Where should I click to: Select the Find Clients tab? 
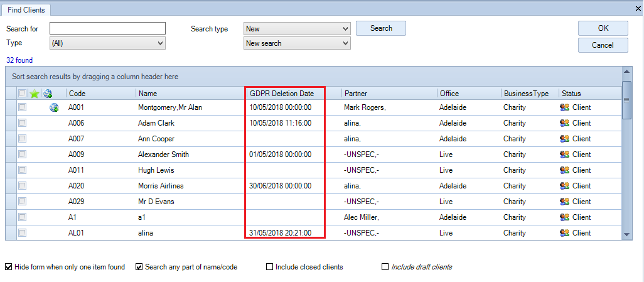26,10
